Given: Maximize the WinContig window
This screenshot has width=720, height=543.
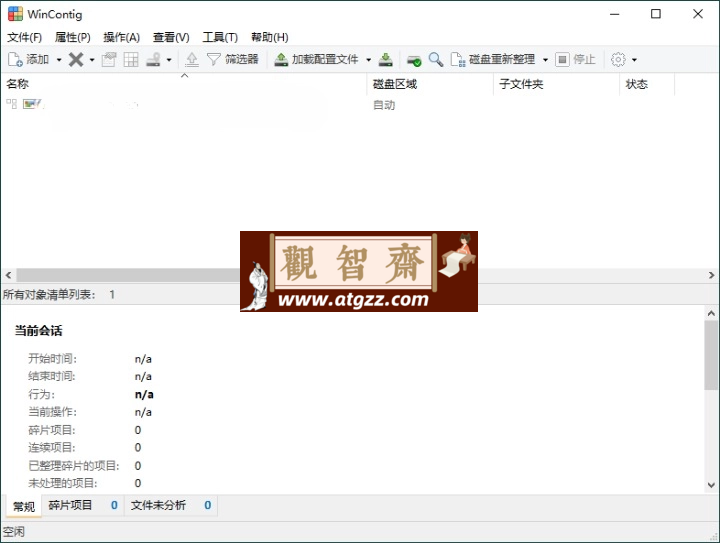Looking at the screenshot, I should pos(656,14).
